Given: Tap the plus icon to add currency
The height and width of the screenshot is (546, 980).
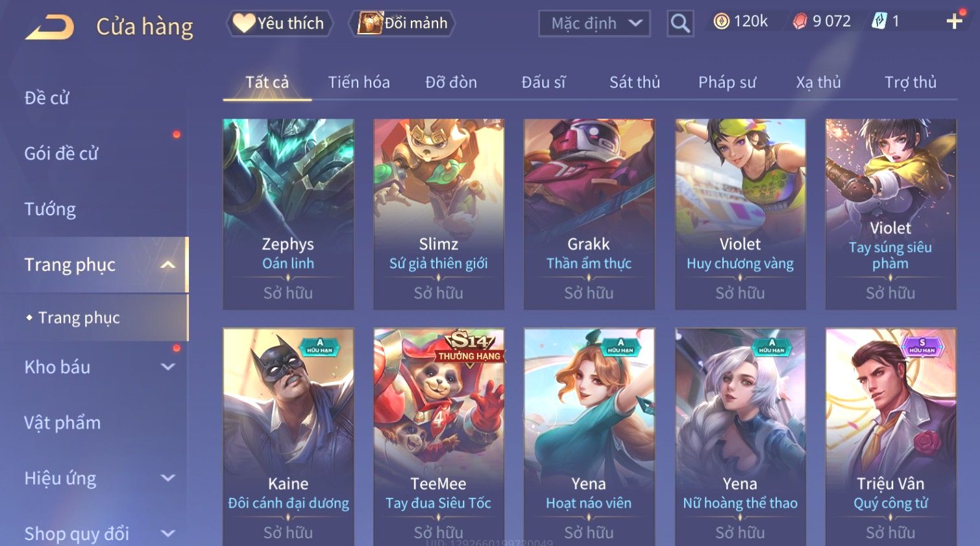Looking at the screenshot, I should [x=954, y=21].
